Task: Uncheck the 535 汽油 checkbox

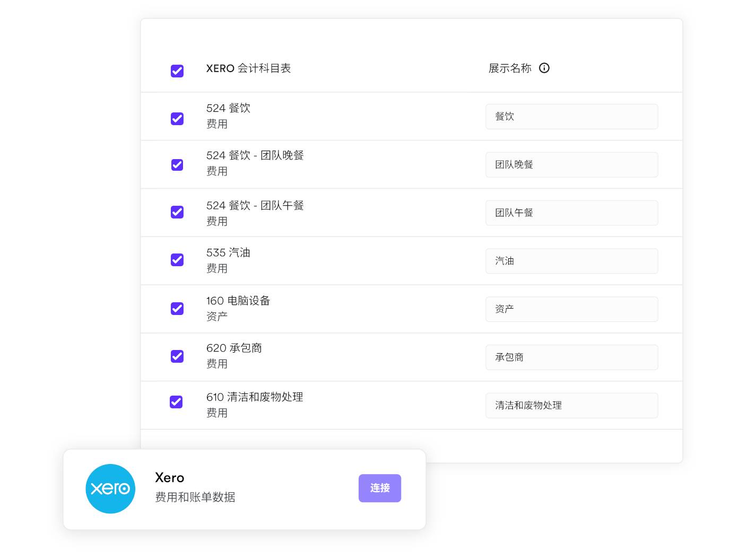Action: point(177,260)
